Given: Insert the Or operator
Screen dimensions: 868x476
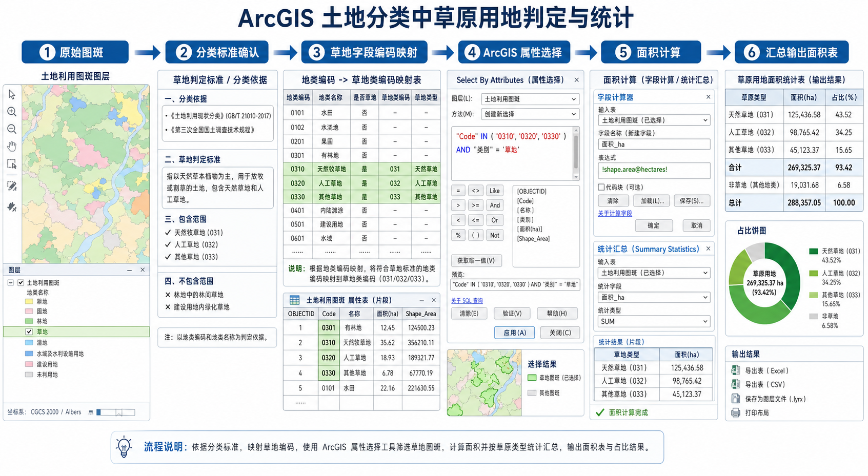Looking at the screenshot, I should click(x=495, y=220).
